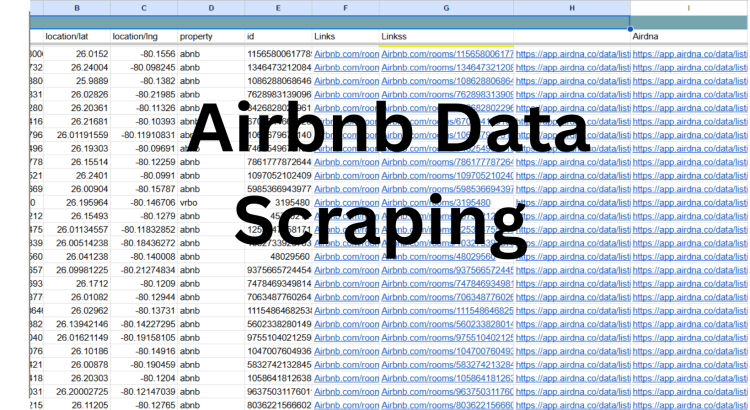This screenshot has width=750, height=410.
Task: Select latitude cell 26.01134557
Action: click(77, 230)
